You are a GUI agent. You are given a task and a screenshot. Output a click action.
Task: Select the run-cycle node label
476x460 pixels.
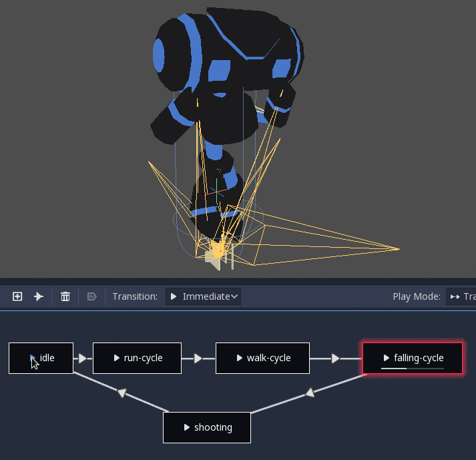[x=143, y=358]
